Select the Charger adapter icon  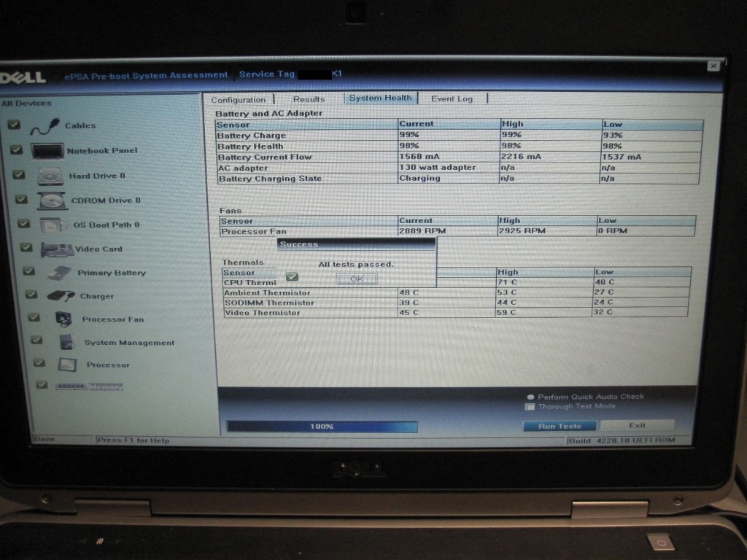[x=61, y=296]
